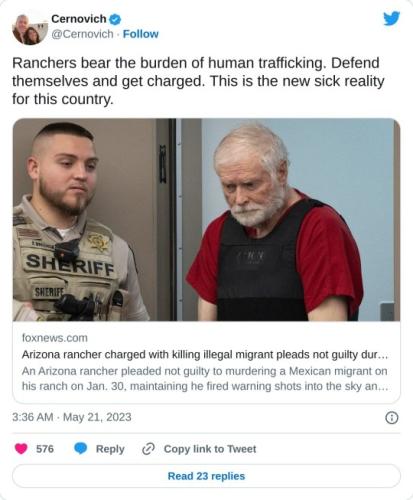
Task: Click the blue reply bubble icon
Action: pos(80,449)
